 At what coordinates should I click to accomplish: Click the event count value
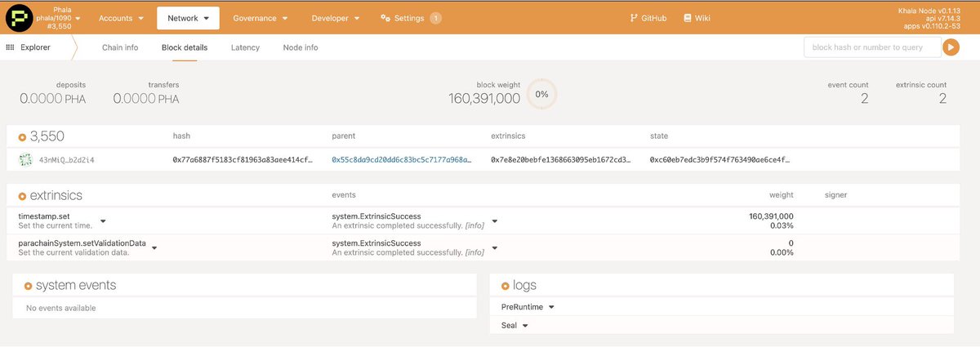pyautogui.click(x=864, y=99)
